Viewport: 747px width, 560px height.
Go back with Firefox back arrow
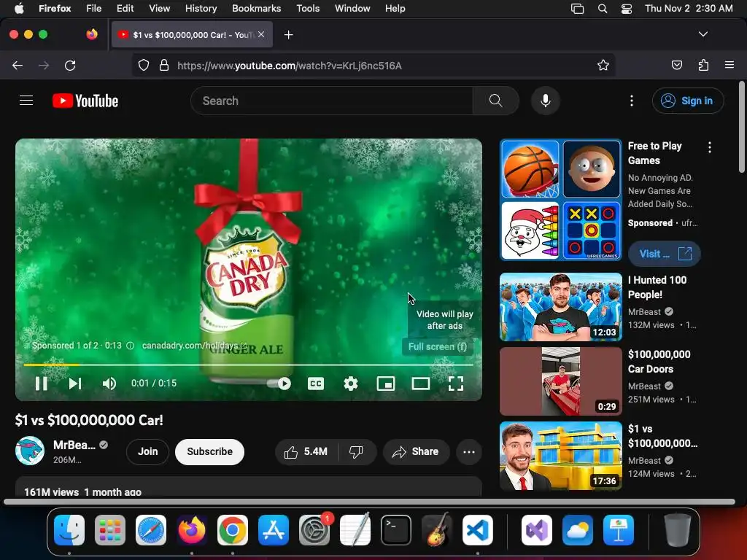pos(18,65)
